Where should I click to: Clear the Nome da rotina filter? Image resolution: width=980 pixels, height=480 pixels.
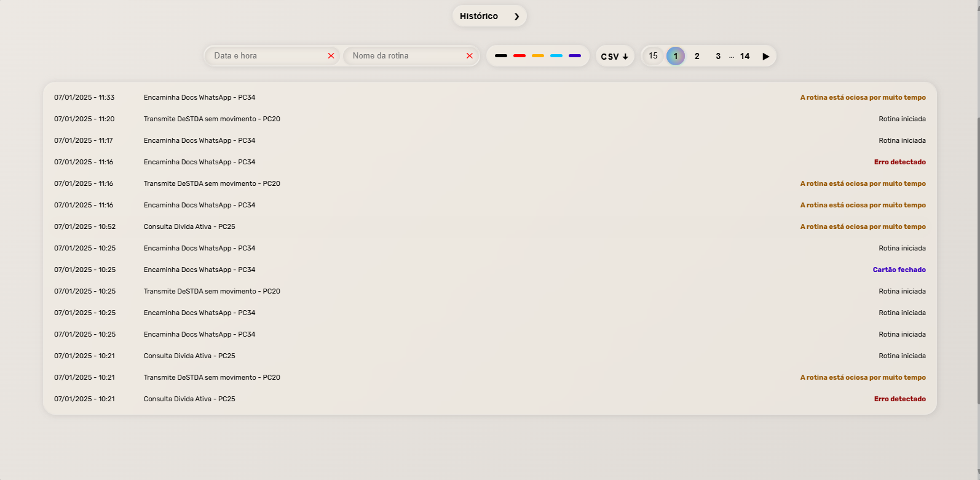tap(470, 56)
